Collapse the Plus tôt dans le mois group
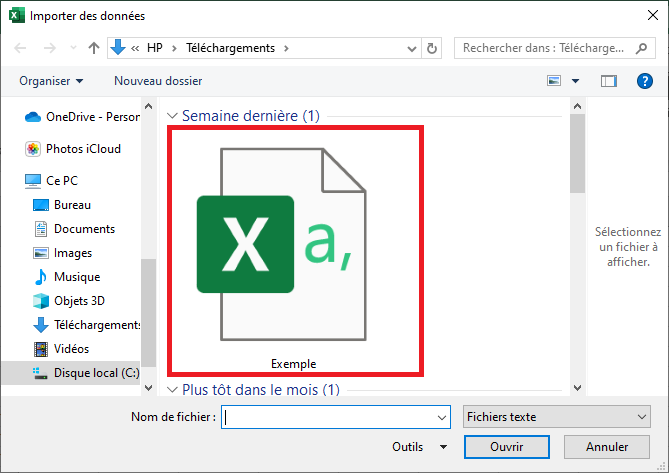This screenshot has width=669, height=473. tap(172, 390)
